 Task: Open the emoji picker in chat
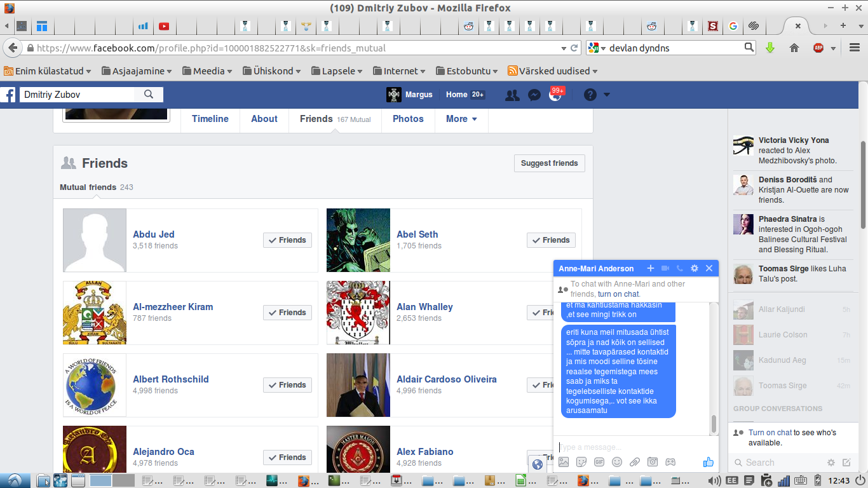617,462
